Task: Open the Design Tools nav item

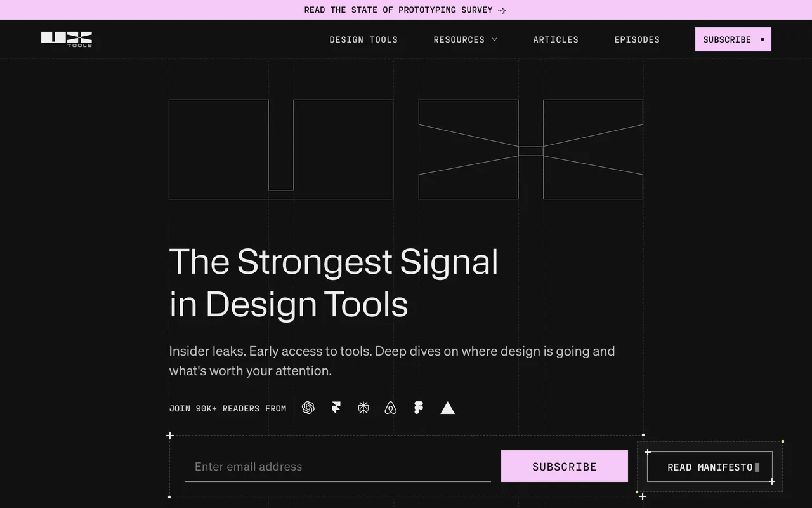Action: tap(363, 39)
